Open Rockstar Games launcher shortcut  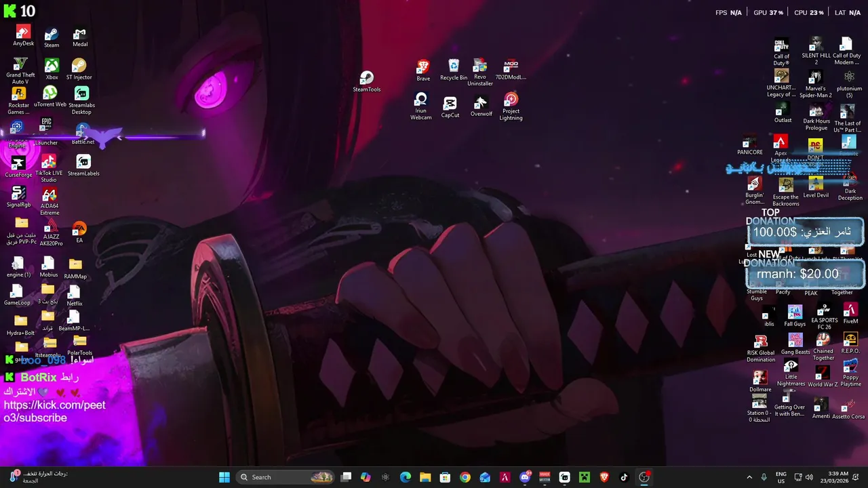pyautogui.click(x=19, y=101)
